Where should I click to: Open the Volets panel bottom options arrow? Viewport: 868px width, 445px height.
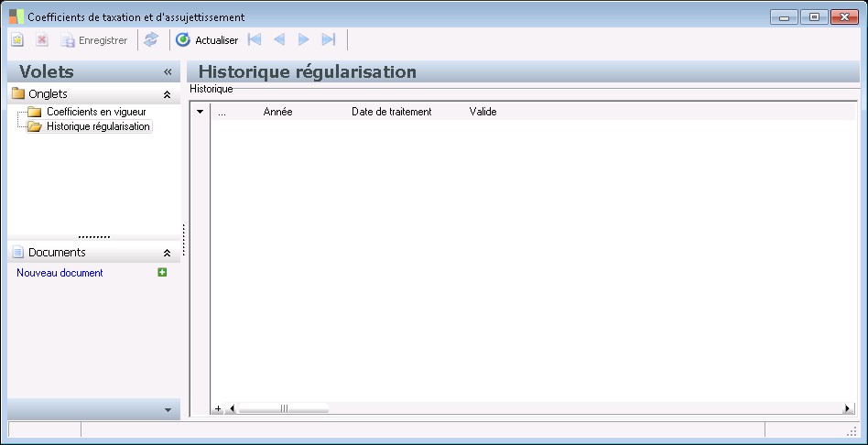coord(168,410)
